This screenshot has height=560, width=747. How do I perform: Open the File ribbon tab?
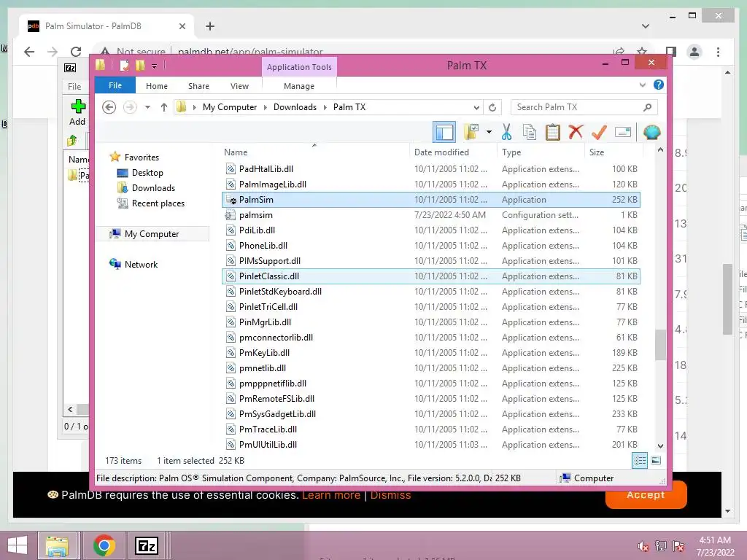point(115,85)
